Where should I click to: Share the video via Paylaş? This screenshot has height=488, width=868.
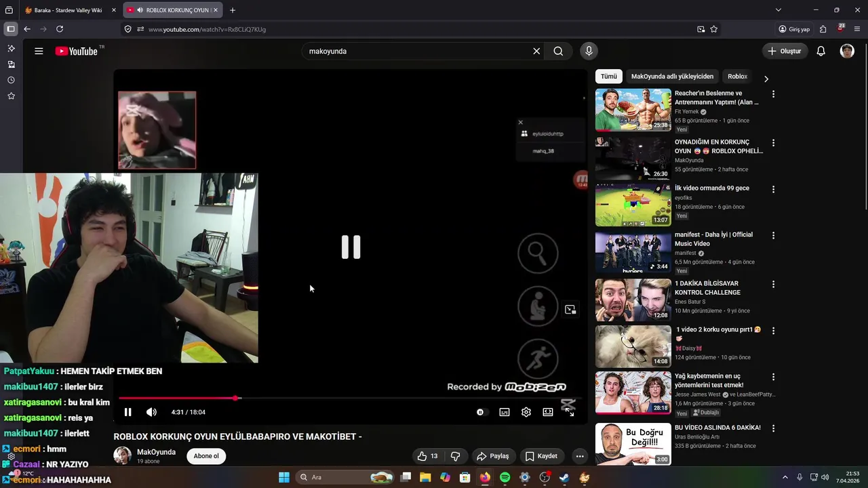point(493,456)
